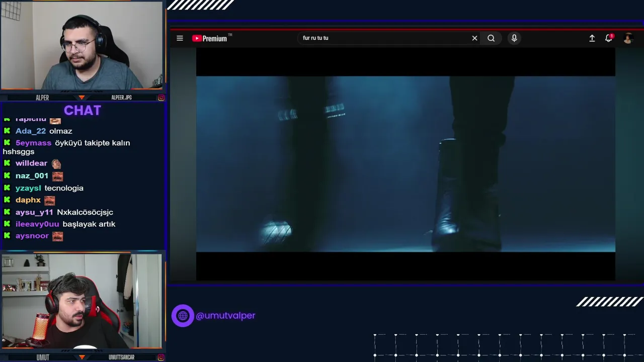The width and height of the screenshot is (644, 362).
Task: Open the upload video icon
Action: pos(592,38)
